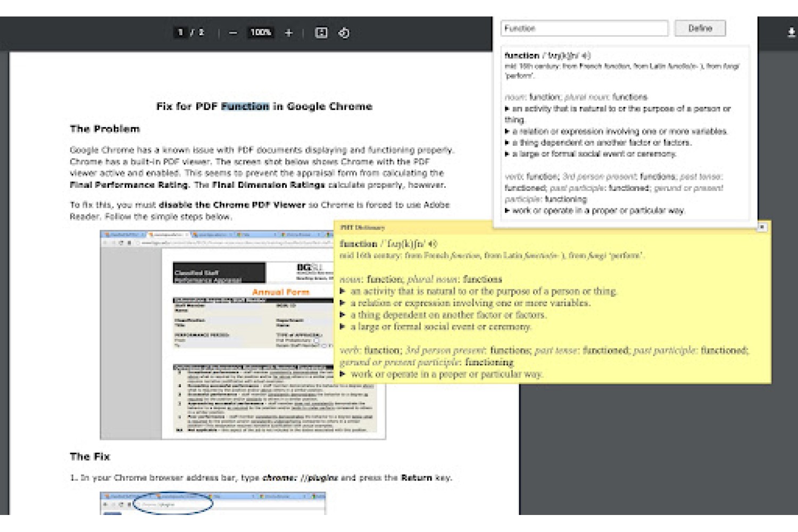Click the word 'Return' in step 1
Image resolution: width=798 pixels, height=532 pixels.
point(416,478)
